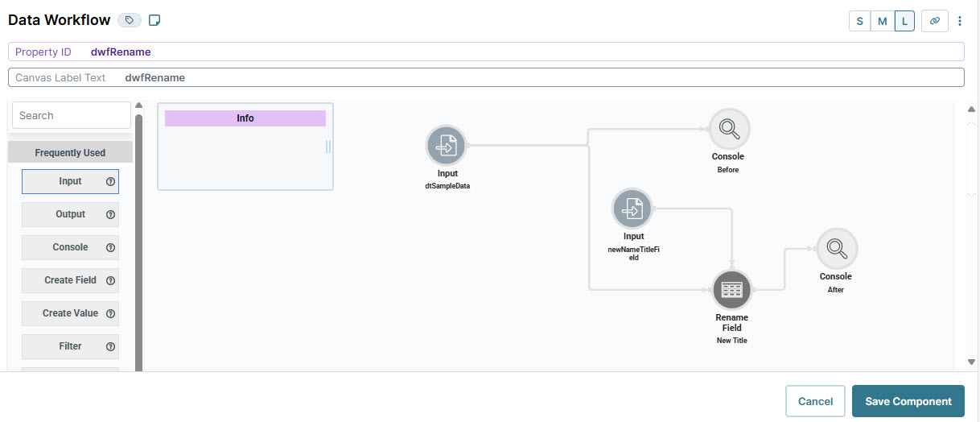Set the size toggle to L
The width and height of the screenshot is (980, 422).
[904, 21]
